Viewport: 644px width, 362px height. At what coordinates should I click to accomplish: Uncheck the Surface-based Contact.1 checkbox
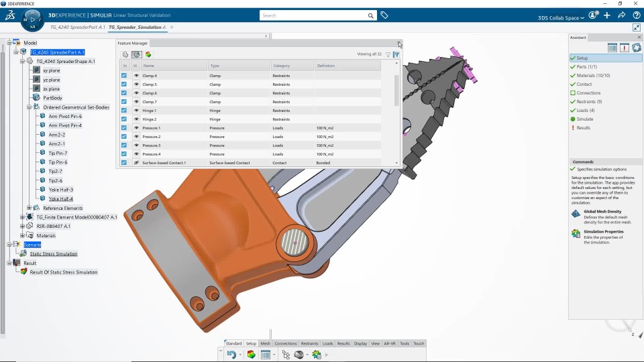124,162
